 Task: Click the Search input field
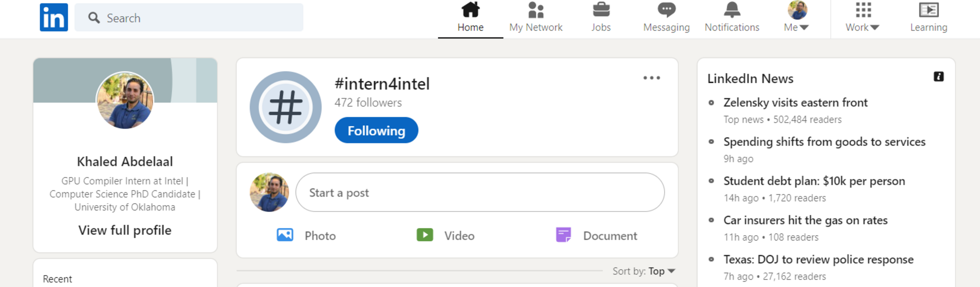[196, 18]
